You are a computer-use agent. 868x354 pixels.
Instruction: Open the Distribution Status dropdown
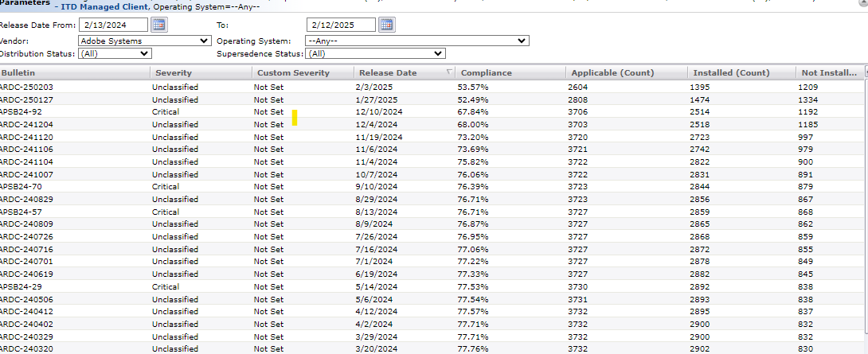point(115,53)
